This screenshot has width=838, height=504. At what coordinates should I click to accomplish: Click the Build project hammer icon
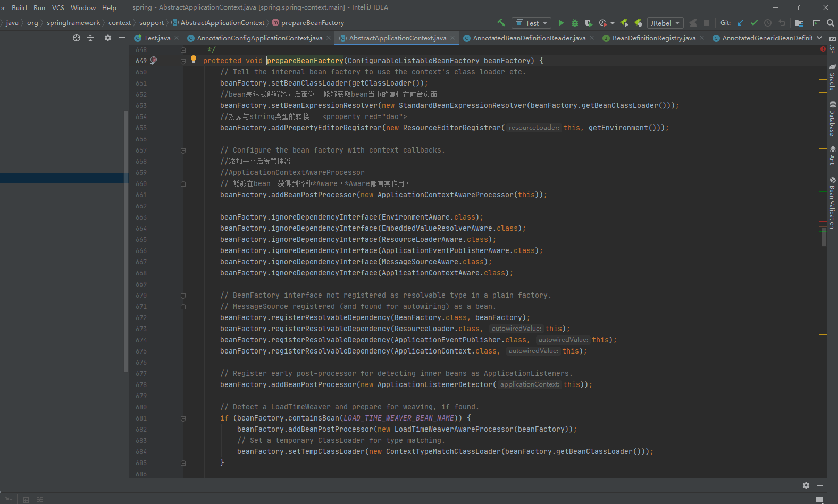(x=501, y=23)
